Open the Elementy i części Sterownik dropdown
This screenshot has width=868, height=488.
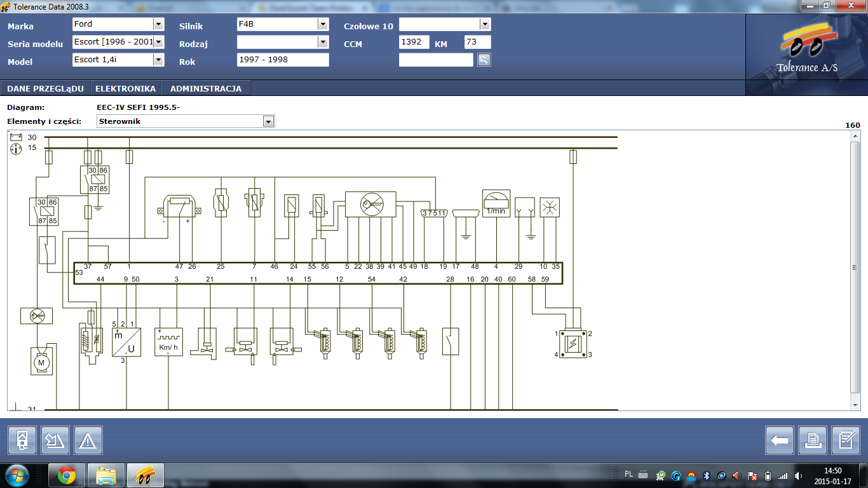point(268,121)
